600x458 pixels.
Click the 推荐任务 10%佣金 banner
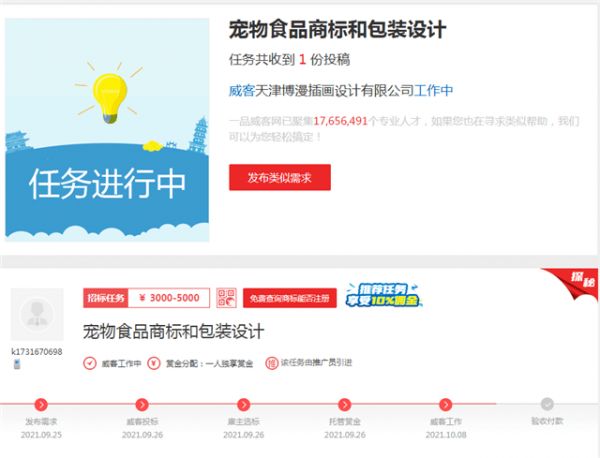pos(384,295)
